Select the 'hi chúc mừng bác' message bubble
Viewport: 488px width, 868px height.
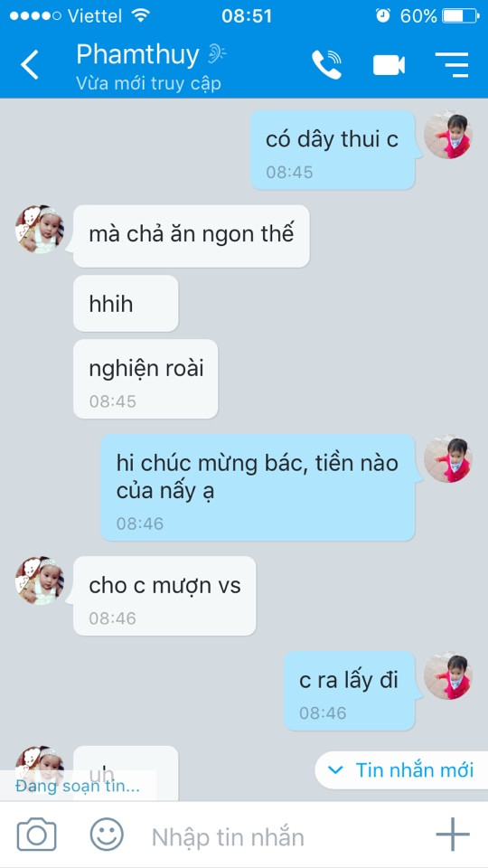[258, 487]
